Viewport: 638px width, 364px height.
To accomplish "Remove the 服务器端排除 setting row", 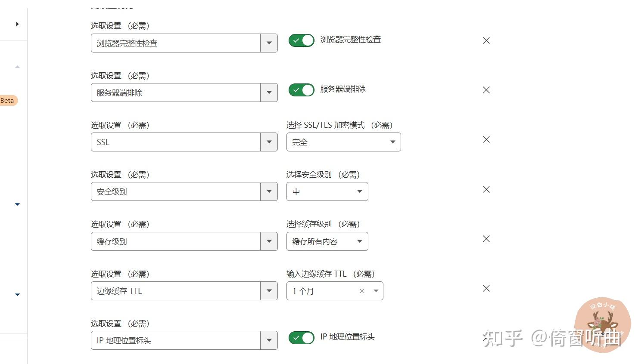I will [x=486, y=90].
